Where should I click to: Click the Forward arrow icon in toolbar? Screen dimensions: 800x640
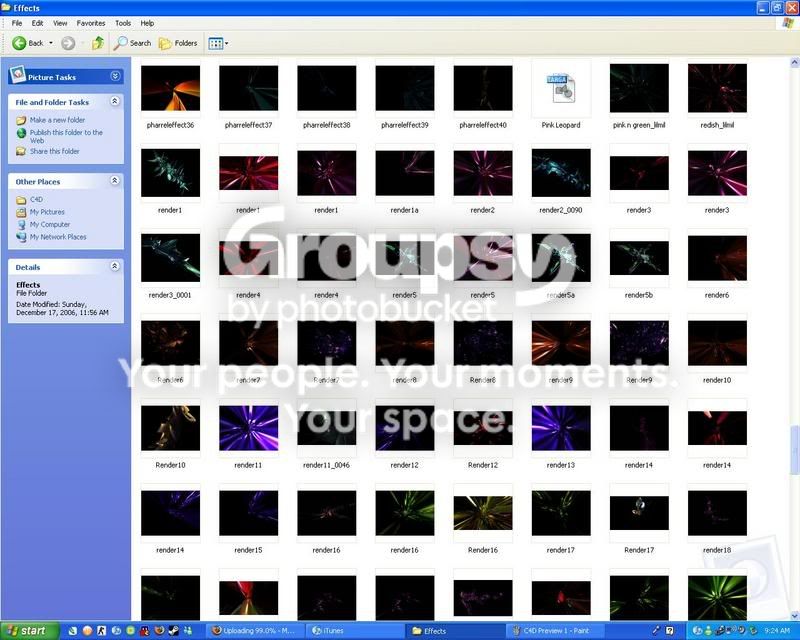tap(68, 43)
